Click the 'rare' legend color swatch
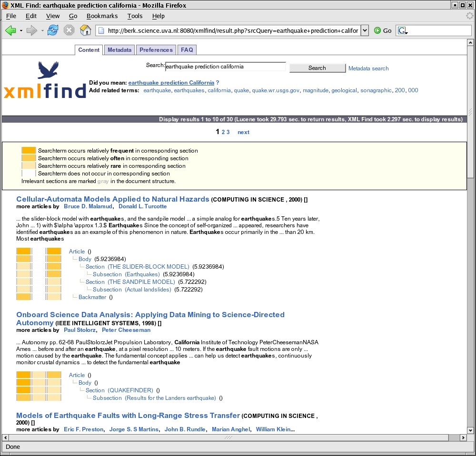The image size is (476, 456). (x=29, y=165)
